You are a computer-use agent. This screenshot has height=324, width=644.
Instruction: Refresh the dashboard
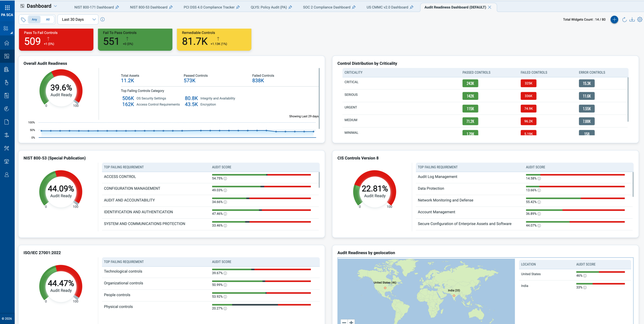624,19
